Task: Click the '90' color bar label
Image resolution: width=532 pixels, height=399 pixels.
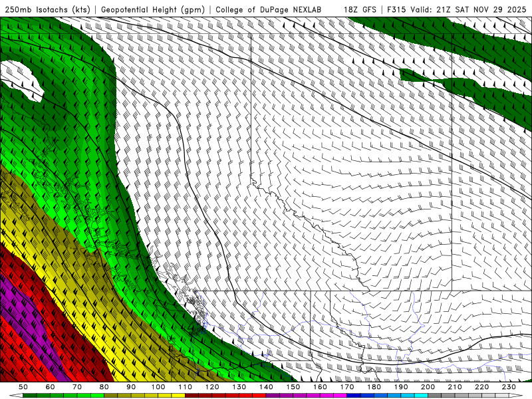Action: 131,387
